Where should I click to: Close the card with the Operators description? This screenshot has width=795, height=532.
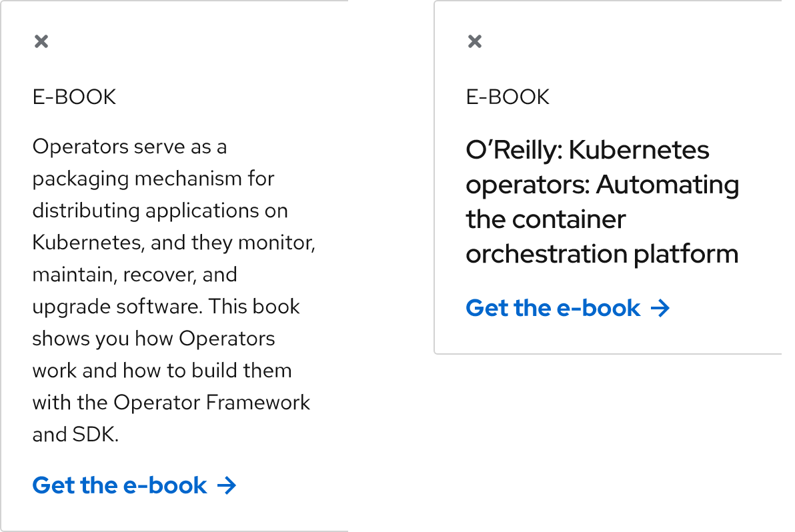tap(41, 41)
